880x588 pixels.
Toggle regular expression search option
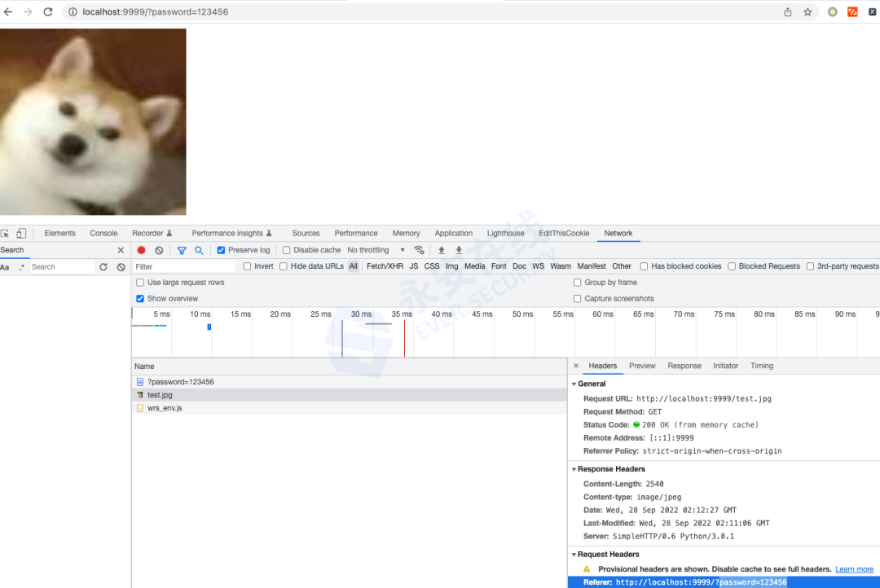21,267
